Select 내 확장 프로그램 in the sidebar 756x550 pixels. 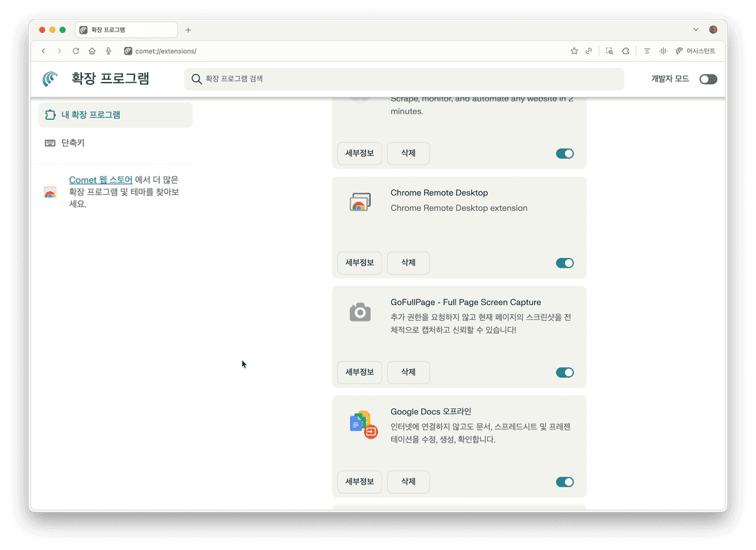115,115
